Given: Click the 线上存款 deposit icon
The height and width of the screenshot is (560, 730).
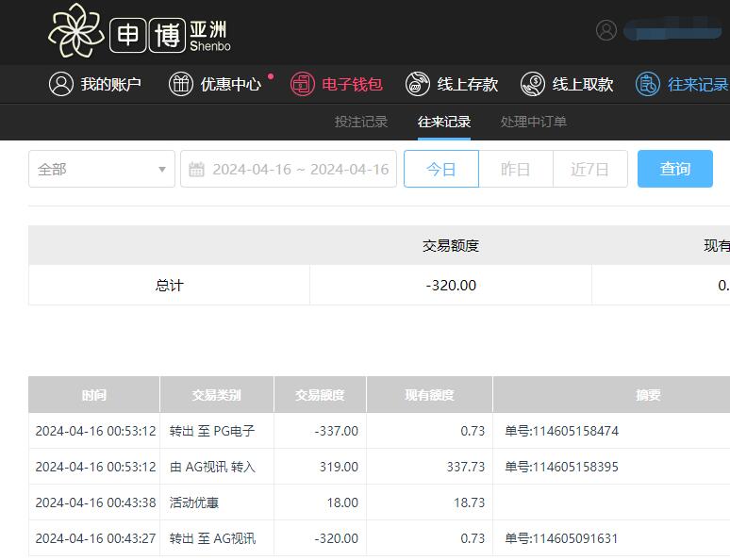Looking at the screenshot, I should coord(418,84).
